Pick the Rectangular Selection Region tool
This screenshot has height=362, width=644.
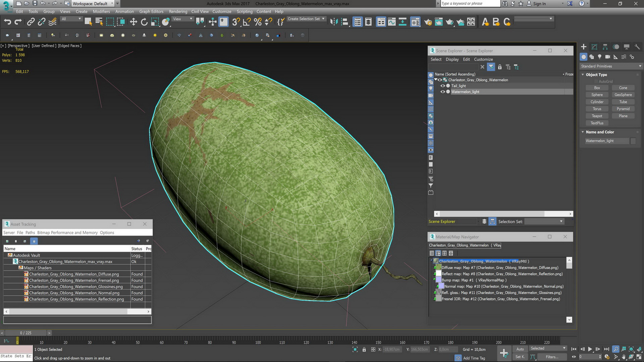110,22
